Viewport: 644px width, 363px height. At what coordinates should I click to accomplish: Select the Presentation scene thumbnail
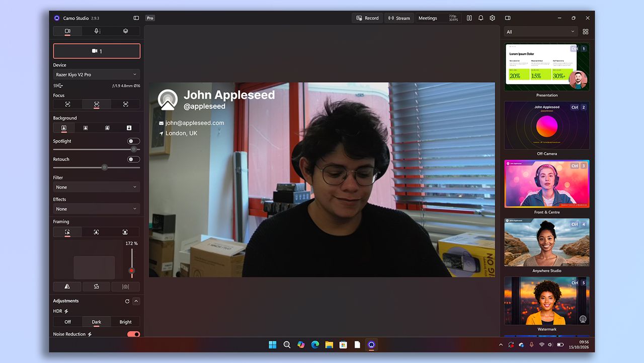[x=547, y=67]
